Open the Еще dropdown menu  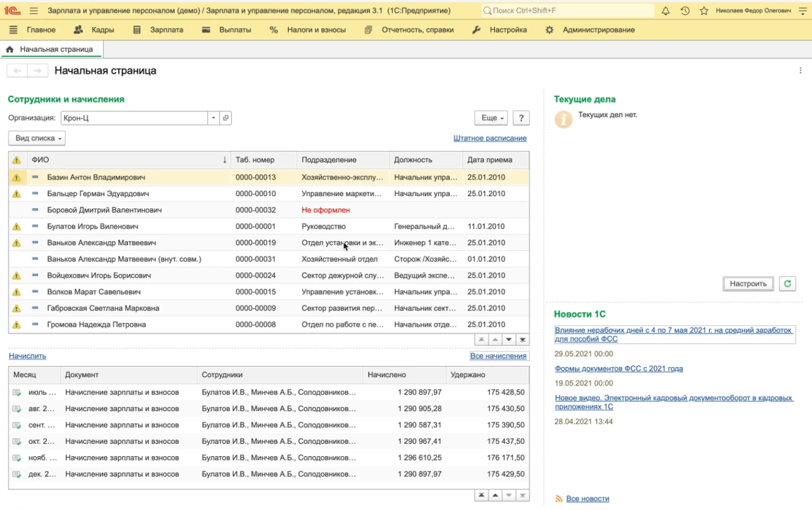[x=492, y=118]
